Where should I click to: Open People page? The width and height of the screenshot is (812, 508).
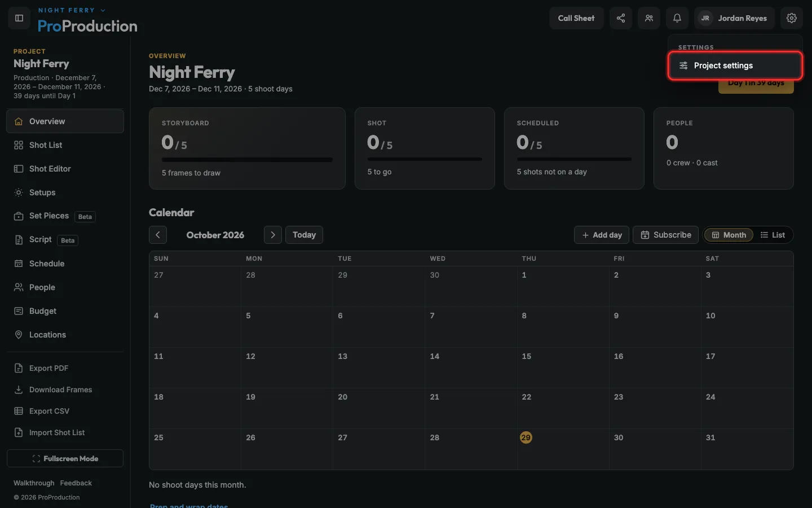click(x=65, y=287)
